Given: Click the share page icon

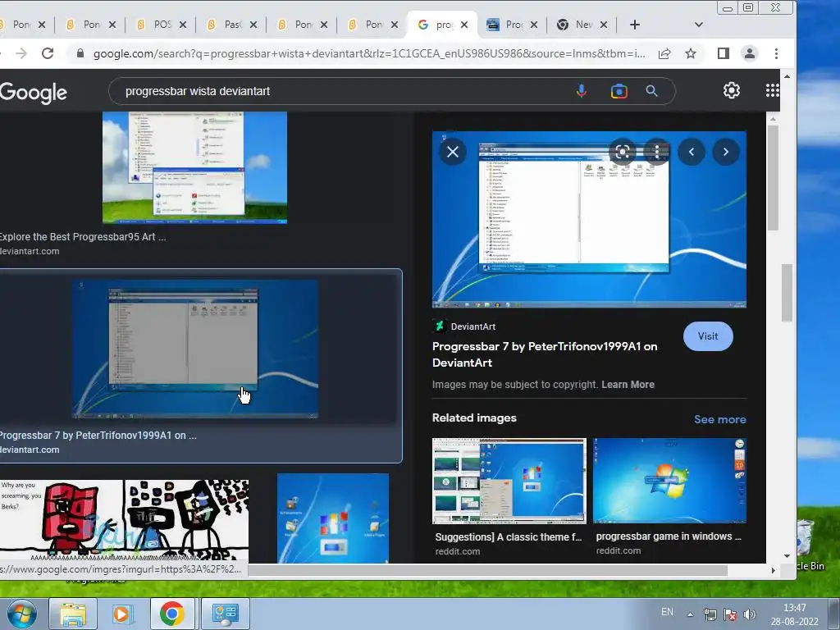Looking at the screenshot, I should click(664, 53).
